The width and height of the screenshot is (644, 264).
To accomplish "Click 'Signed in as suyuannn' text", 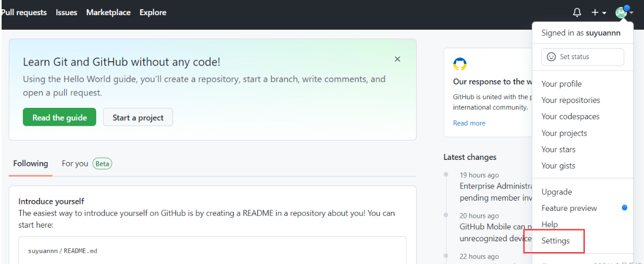I will tap(581, 33).
